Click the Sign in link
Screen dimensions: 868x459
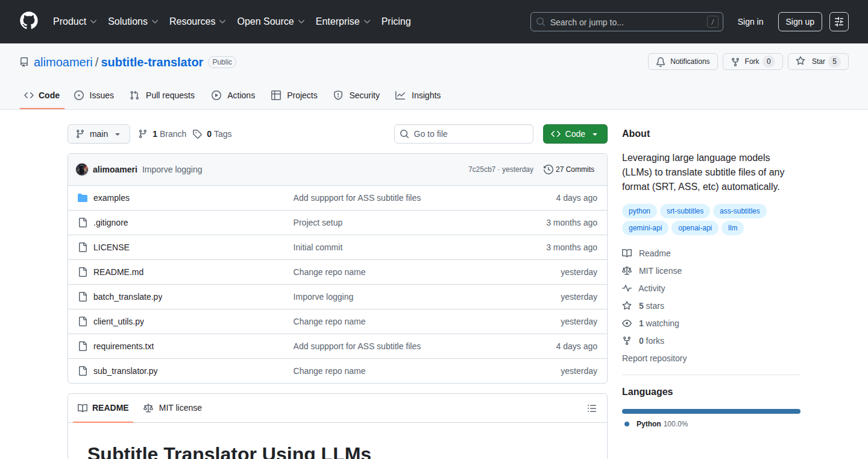coord(750,22)
